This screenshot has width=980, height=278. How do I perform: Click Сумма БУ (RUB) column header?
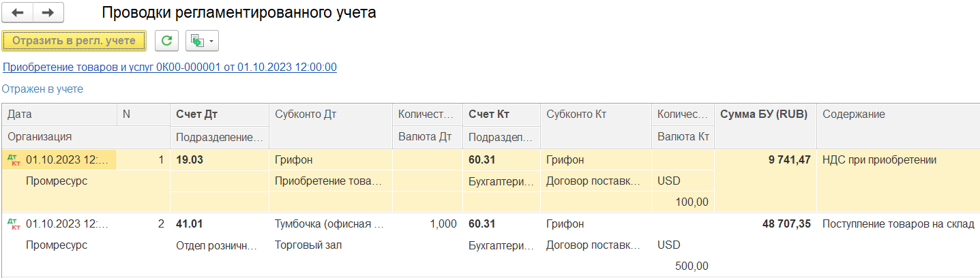pyautogui.click(x=764, y=114)
